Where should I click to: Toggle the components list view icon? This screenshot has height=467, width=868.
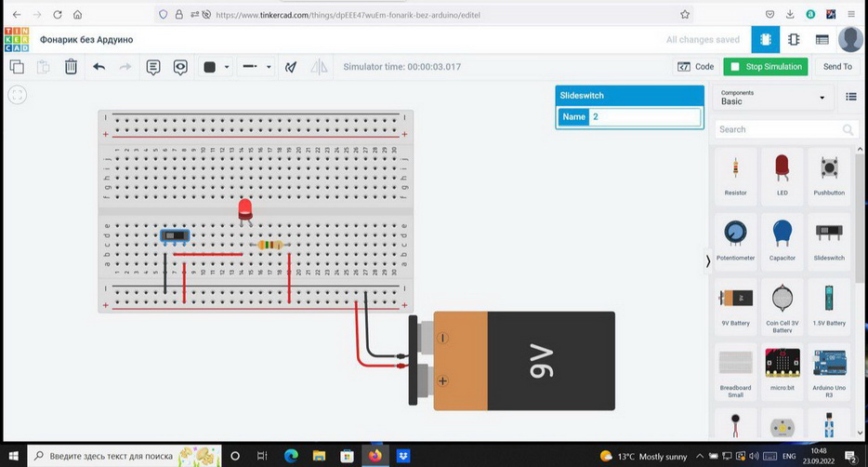[x=851, y=97]
